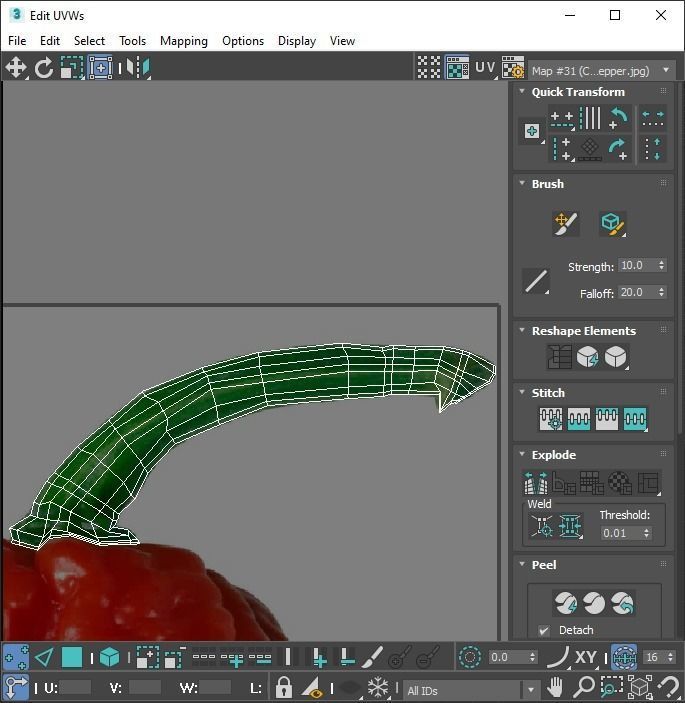
Task: Click Rotate clockwise around pivot icon
Action: coord(619,149)
